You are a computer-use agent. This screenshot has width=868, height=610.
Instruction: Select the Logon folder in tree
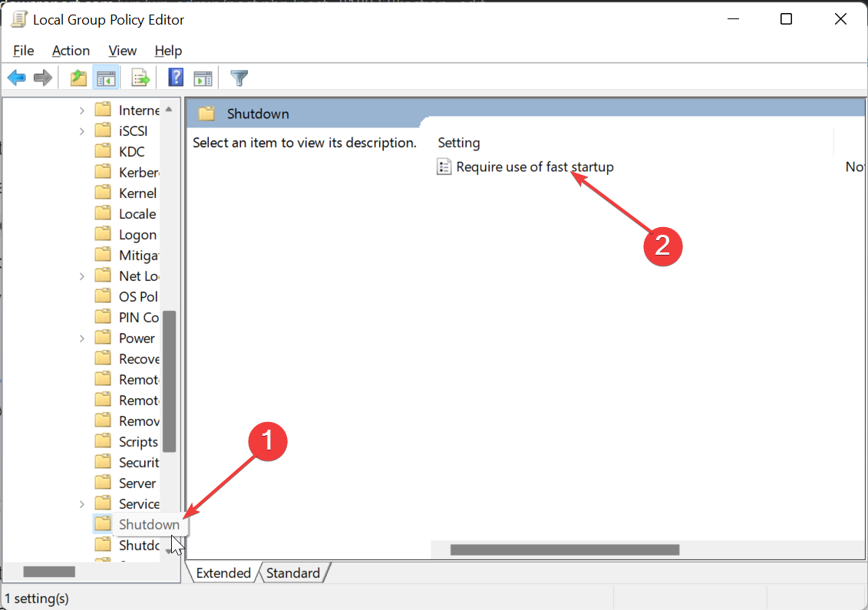(x=138, y=235)
